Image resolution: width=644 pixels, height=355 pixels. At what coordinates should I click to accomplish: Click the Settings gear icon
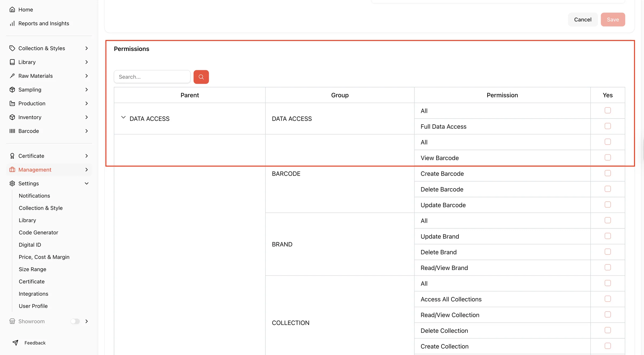point(12,183)
